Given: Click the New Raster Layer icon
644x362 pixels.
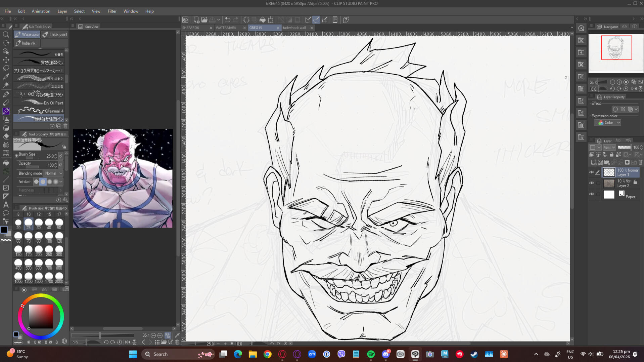Looking at the screenshot, I should click(593, 163).
